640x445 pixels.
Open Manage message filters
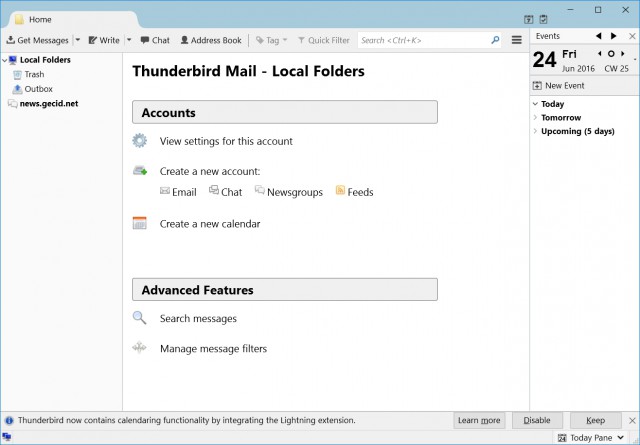(x=213, y=349)
